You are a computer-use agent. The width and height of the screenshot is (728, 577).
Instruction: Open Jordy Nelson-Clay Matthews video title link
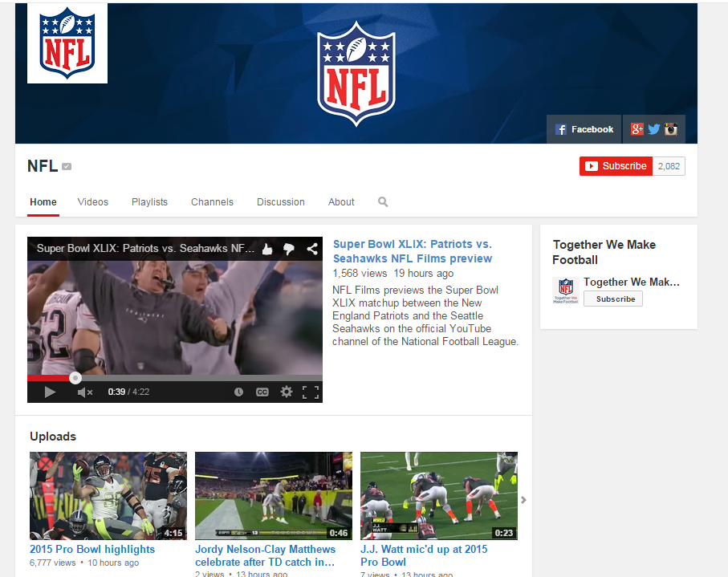pos(265,555)
